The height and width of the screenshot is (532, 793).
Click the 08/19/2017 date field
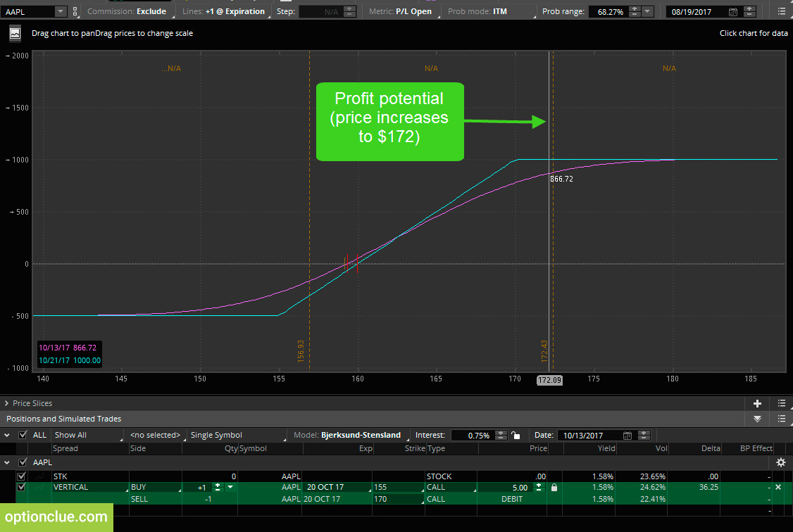pyautogui.click(x=697, y=12)
